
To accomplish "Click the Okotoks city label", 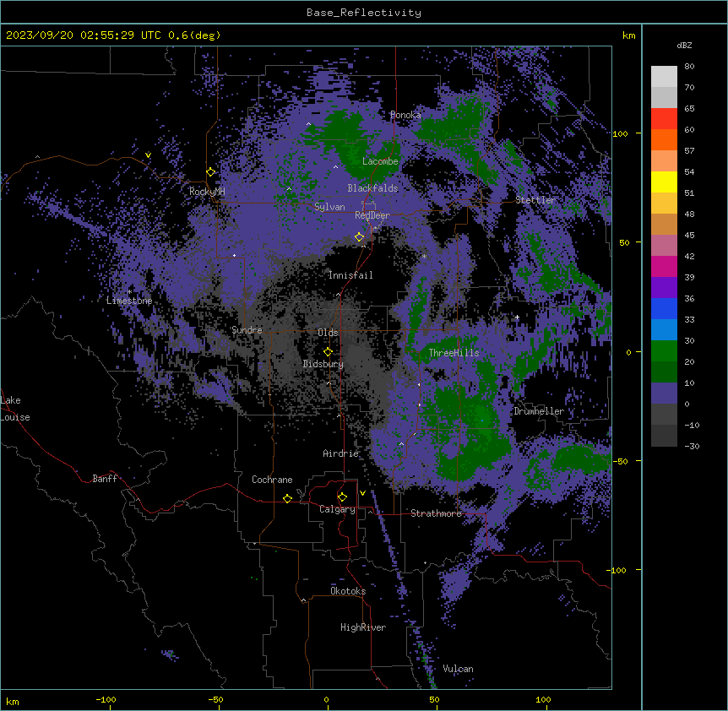I will click(348, 591).
